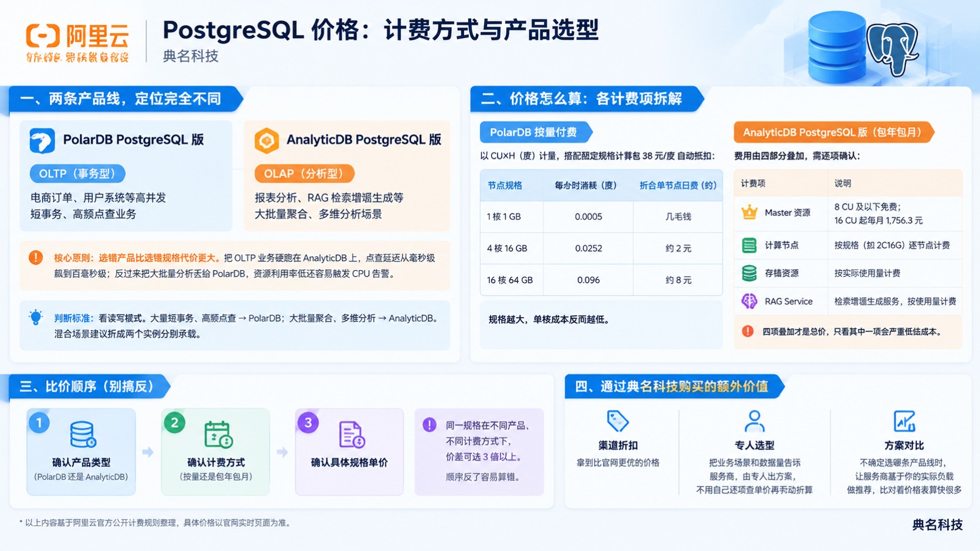Click the 典名科技 subtitle under the title
Screen dimensions: 980x551
(190, 56)
